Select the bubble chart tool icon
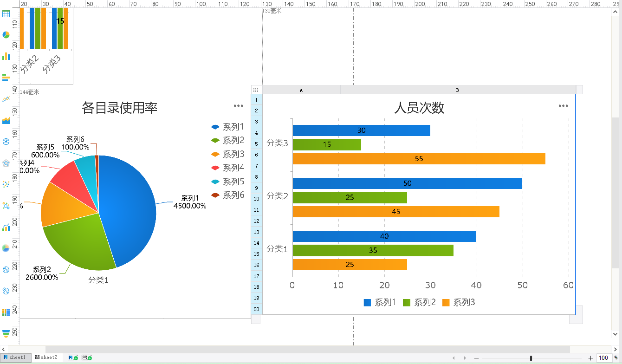This screenshot has width=622, height=364. (x=6, y=206)
